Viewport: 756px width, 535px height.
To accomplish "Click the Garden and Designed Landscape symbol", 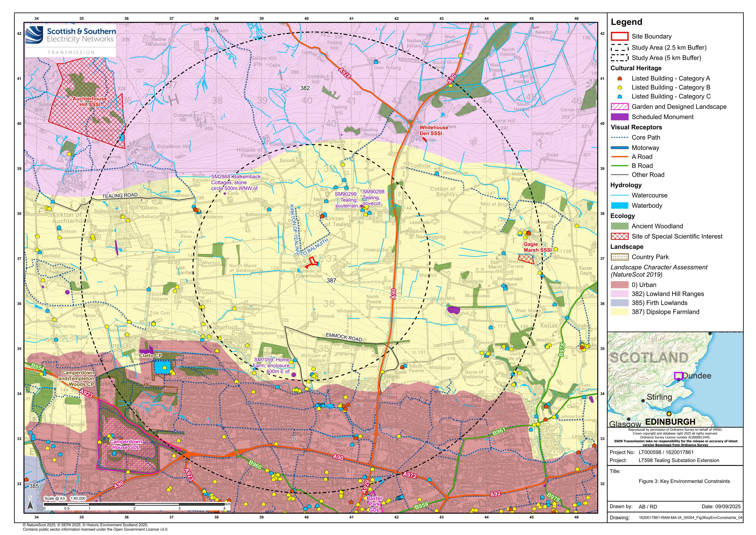I will click(x=619, y=107).
